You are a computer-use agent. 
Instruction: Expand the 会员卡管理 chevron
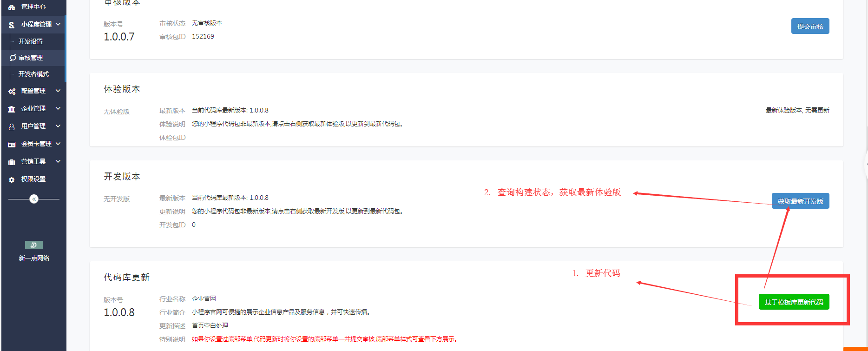[58, 144]
